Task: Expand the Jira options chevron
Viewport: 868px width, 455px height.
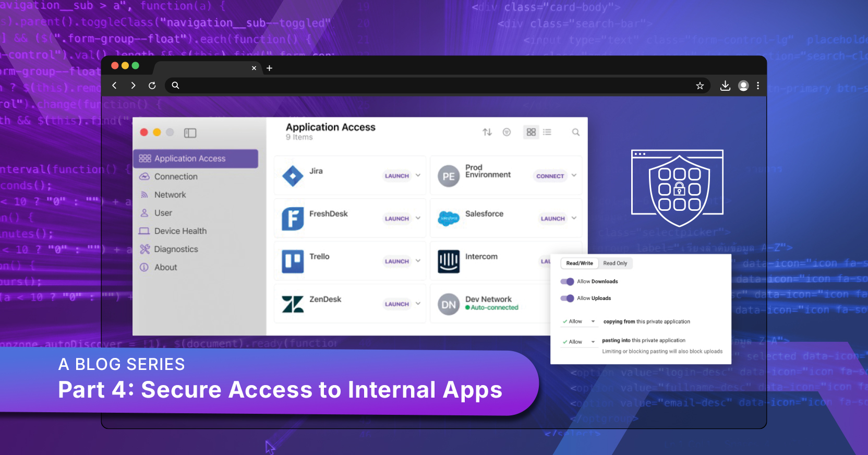Action: (418, 175)
